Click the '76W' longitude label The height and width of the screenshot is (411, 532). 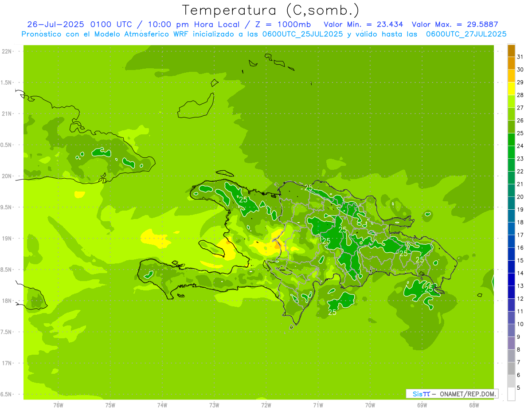coord(58,405)
